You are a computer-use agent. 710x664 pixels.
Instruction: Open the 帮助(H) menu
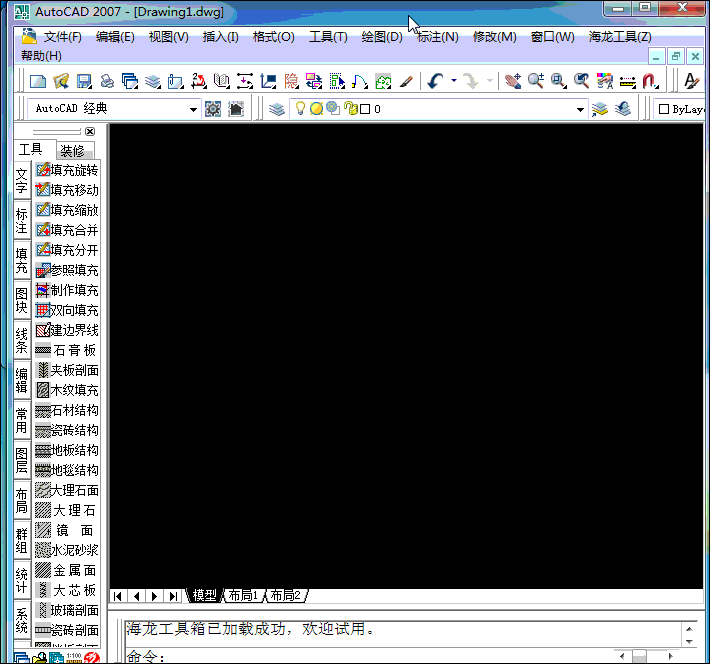coord(41,56)
